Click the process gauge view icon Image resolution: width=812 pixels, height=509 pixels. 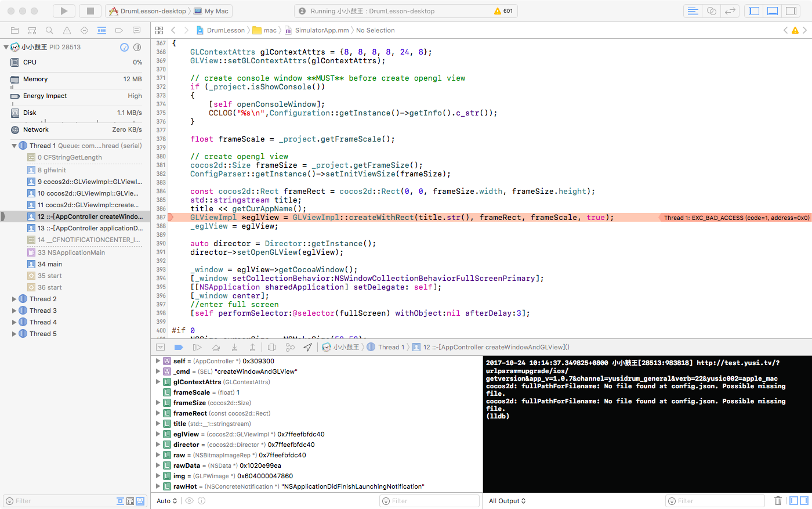tap(124, 47)
